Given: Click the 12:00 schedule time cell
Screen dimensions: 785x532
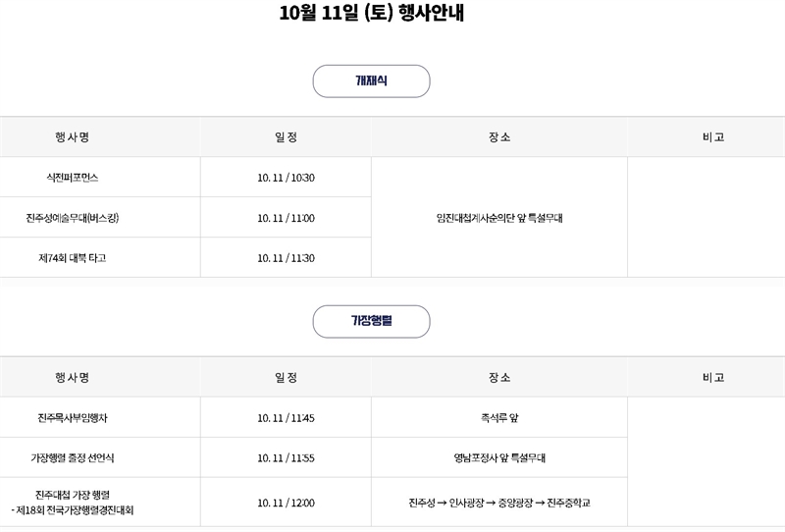Looking at the screenshot, I should coord(286,503).
